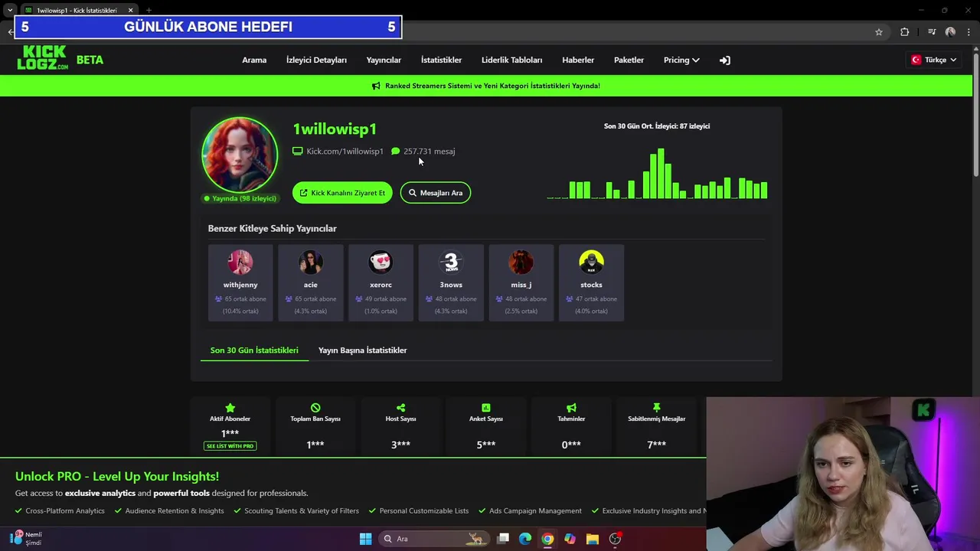Screen dimensions: 980x551
Task: Open Haberler in the top menu
Action: (x=578, y=60)
